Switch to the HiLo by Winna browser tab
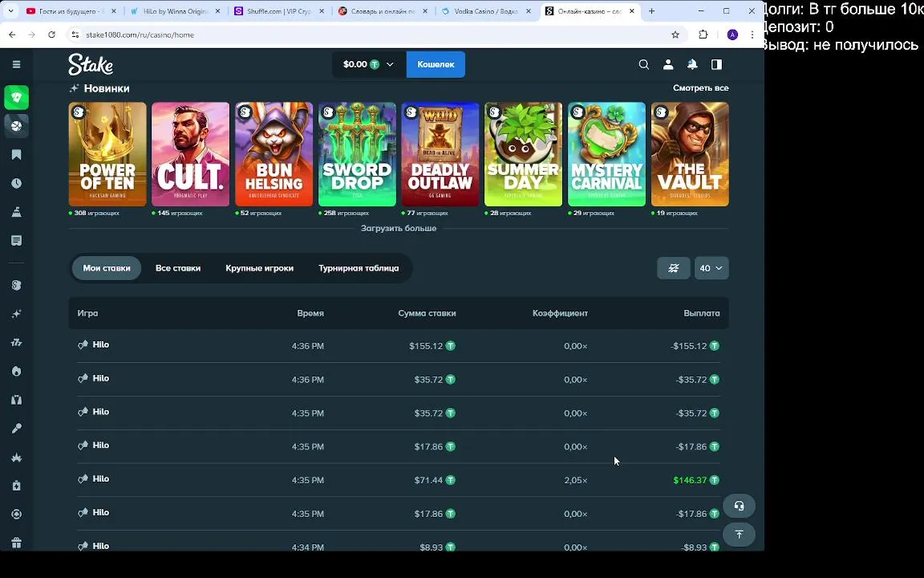This screenshot has width=924, height=578. [176, 11]
